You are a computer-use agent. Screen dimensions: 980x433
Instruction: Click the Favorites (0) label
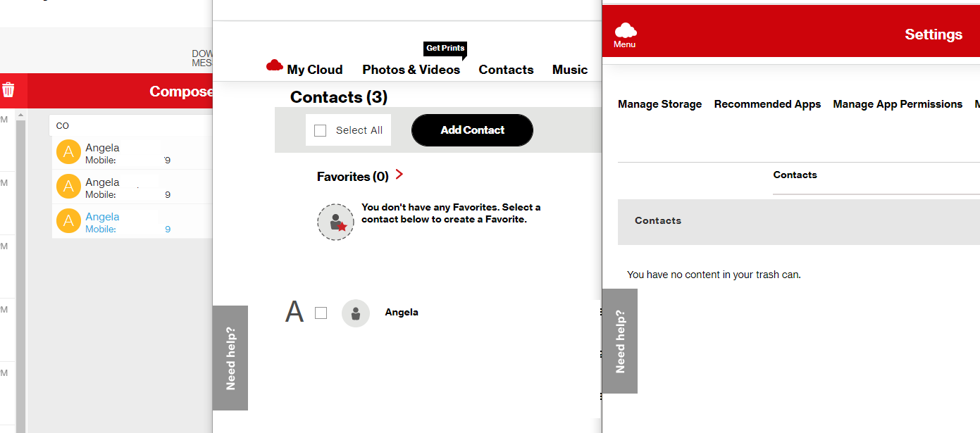pyautogui.click(x=352, y=177)
